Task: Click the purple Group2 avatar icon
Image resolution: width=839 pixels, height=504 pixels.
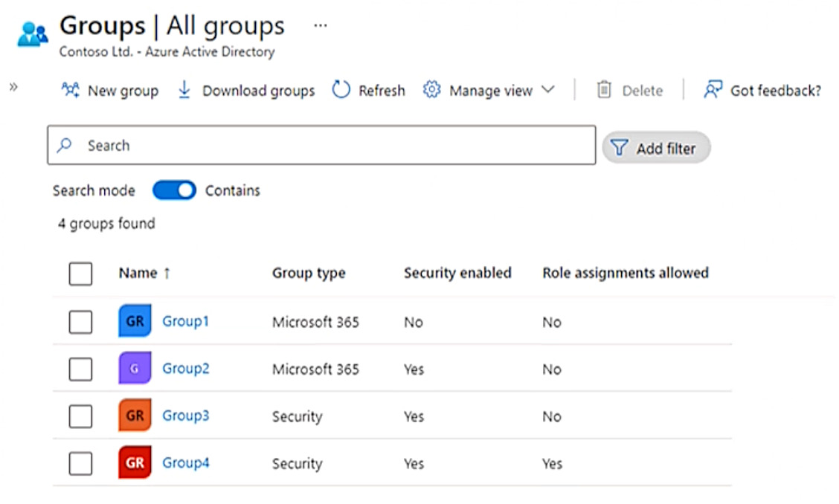Action: pyautogui.click(x=135, y=369)
